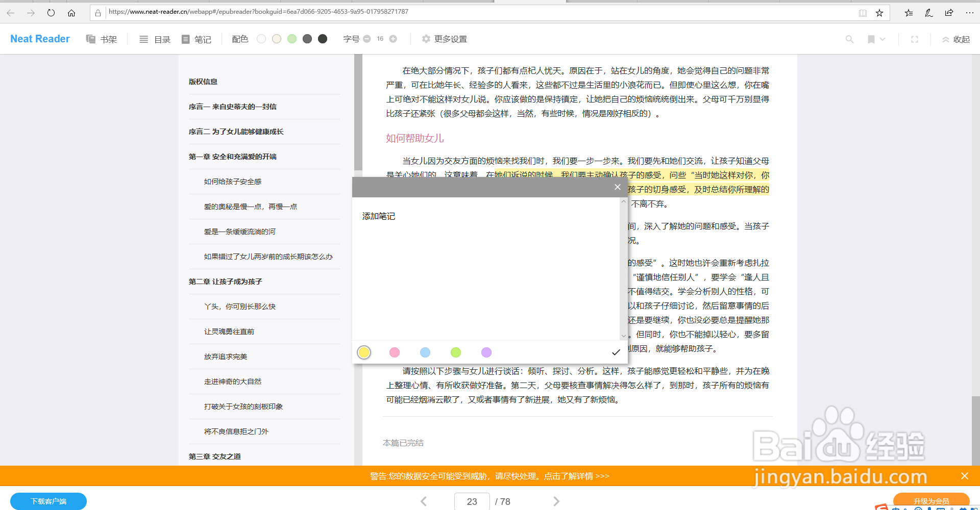Screen dimensions: 980x510
Task: Pick yellow highlight color
Action: pyautogui.click(x=364, y=352)
